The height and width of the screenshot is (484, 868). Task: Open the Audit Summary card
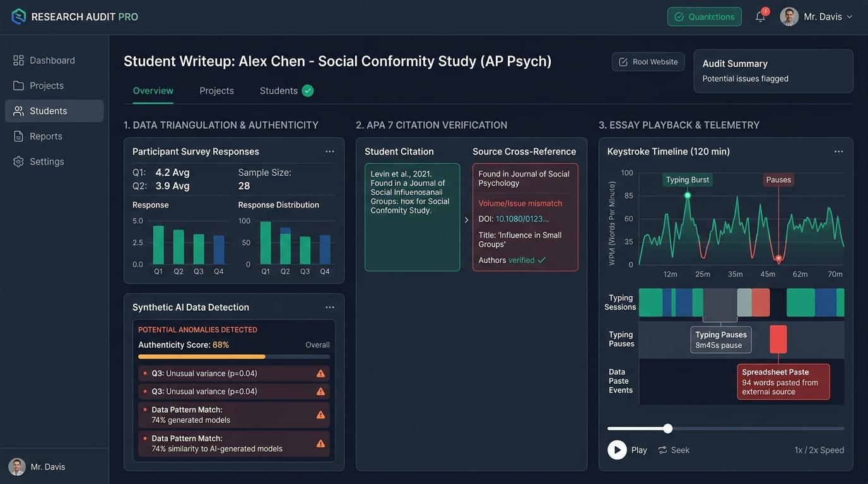773,71
